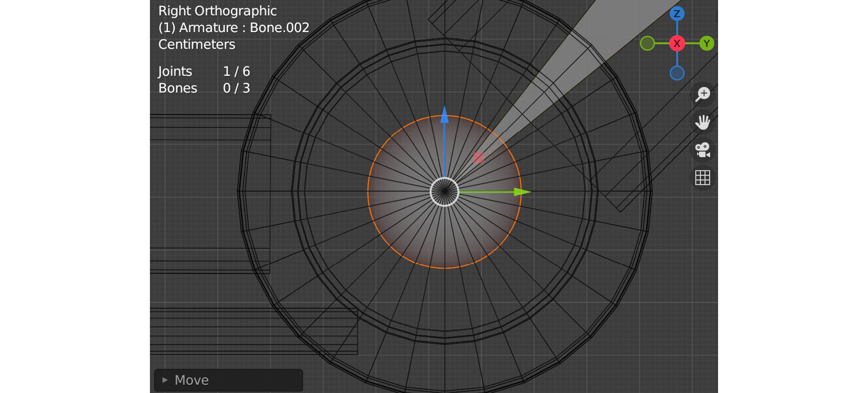Toggle the camera view icon

point(703,150)
